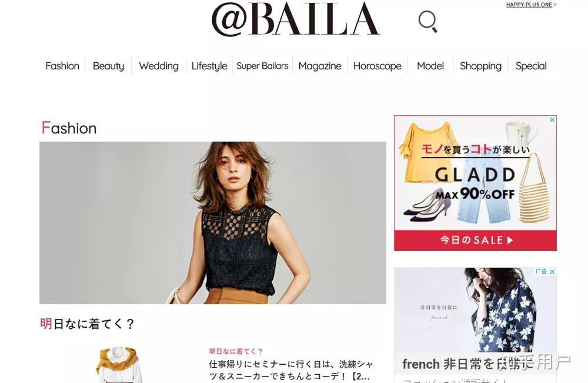The height and width of the screenshot is (383, 588).
Task: Go to the Wedding section
Action: click(x=159, y=66)
